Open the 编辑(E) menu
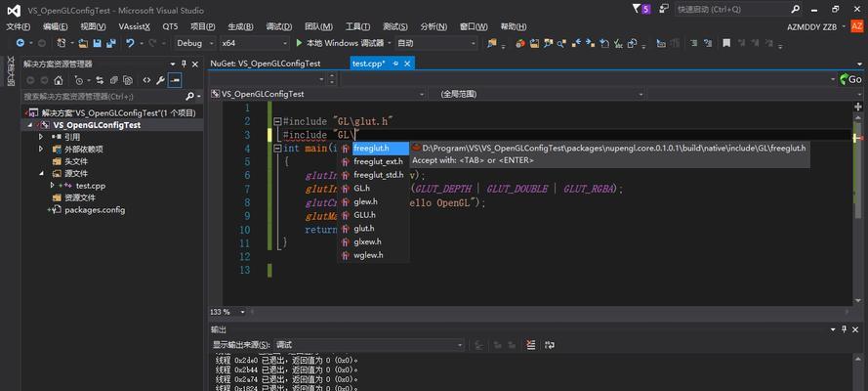The height and width of the screenshot is (391, 868). [56, 26]
